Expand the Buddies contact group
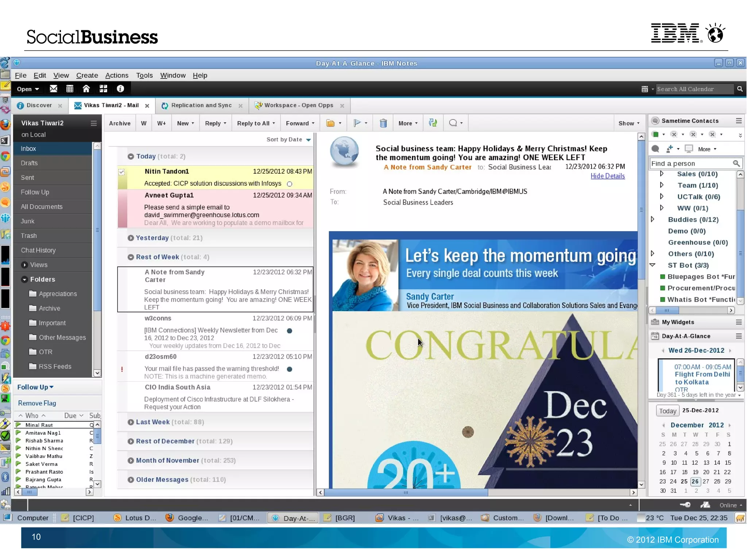This screenshot has height=560, width=747. [653, 219]
